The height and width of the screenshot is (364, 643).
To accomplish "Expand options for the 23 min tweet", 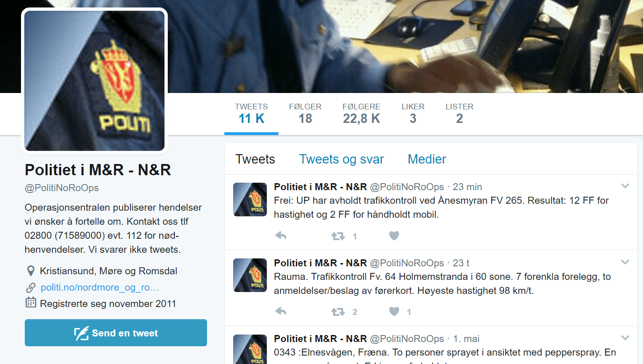I will pyautogui.click(x=625, y=186).
